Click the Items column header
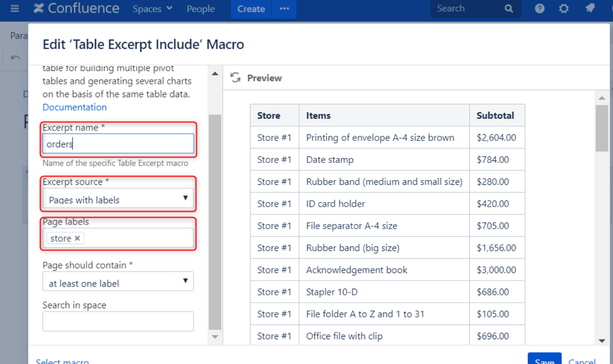Viewport: 613px width, 364px height. [384, 116]
